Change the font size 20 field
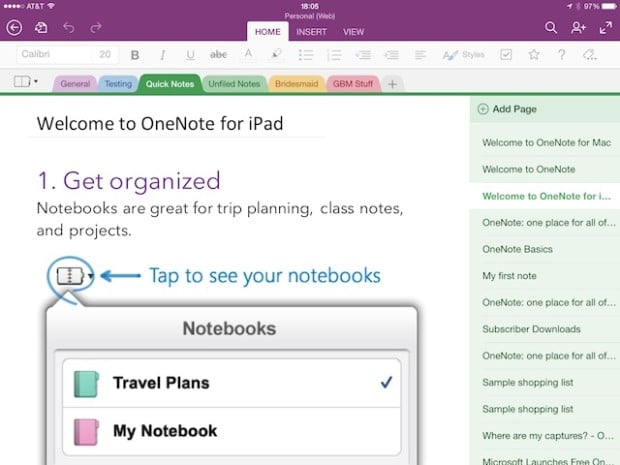This screenshot has height=465, width=620. click(105, 55)
